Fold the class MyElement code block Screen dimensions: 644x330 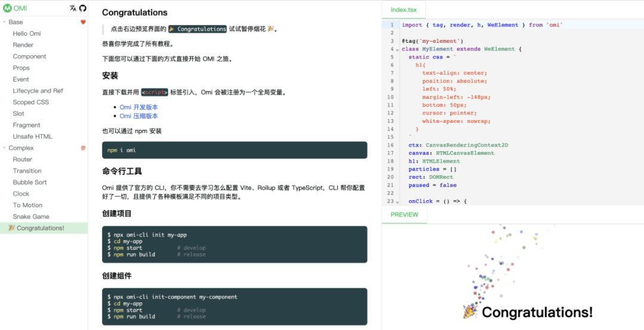[397, 49]
